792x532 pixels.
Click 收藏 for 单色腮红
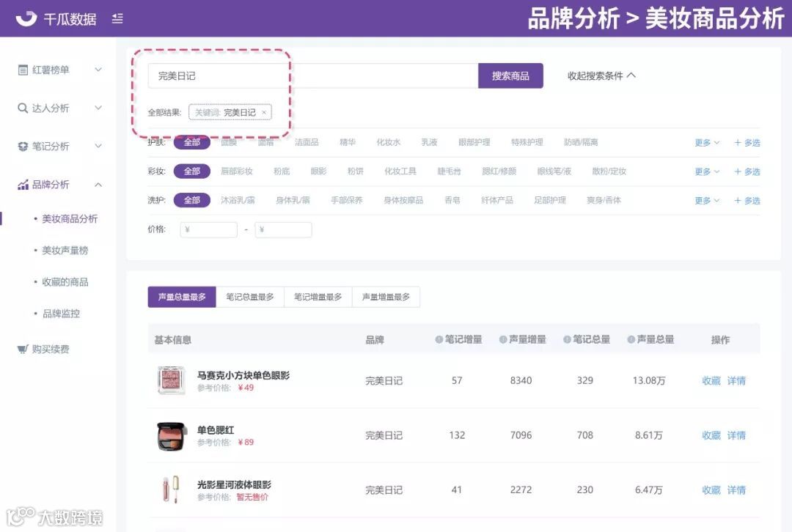(x=711, y=435)
